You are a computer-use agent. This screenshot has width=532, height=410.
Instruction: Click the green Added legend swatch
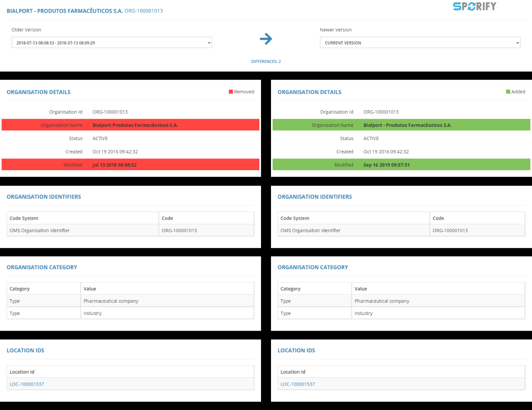508,92
